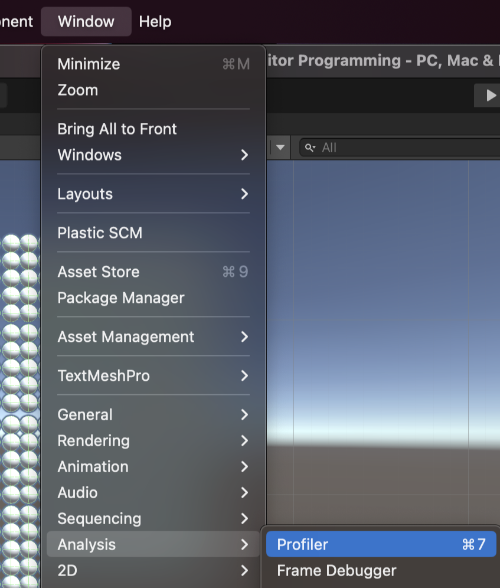Image resolution: width=500 pixels, height=588 pixels.
Task: Open the Package Manager
Action: pyautogui.click(x=153, y=298)
